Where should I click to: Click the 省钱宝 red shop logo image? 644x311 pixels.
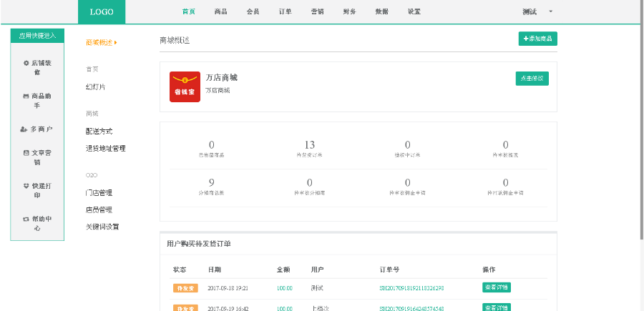185,87
